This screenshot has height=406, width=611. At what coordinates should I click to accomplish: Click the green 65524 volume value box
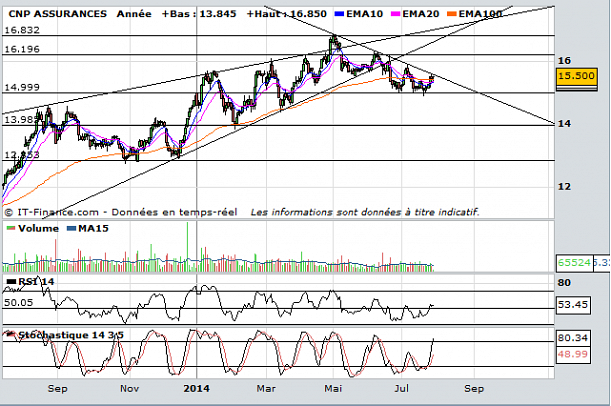(x=575, y=263)
